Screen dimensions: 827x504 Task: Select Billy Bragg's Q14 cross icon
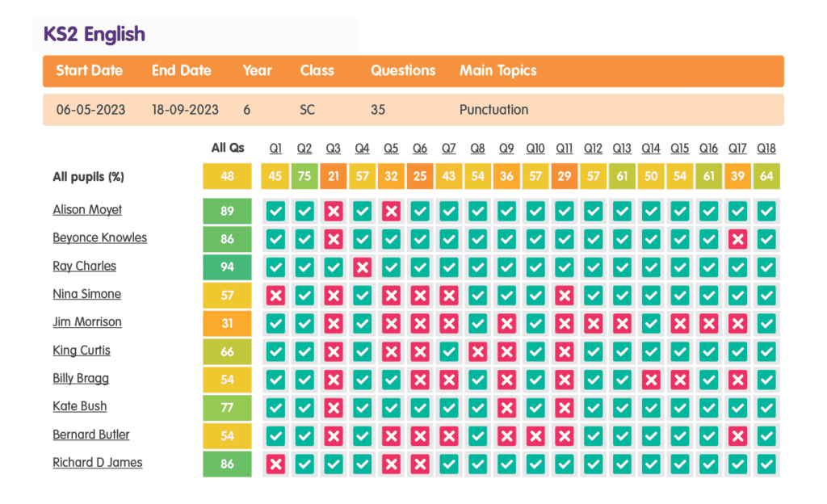click(x=651, y=379)
